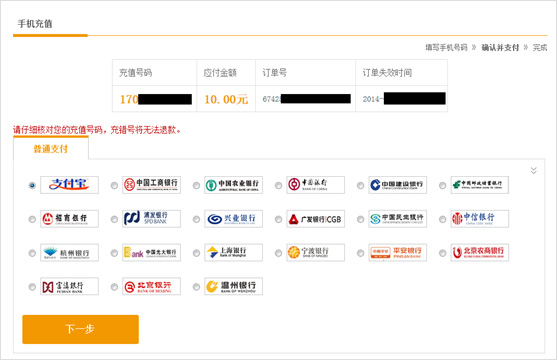Select the 招商银行 radio button
This screenshot has height=360, width=558.
[32, 219]
